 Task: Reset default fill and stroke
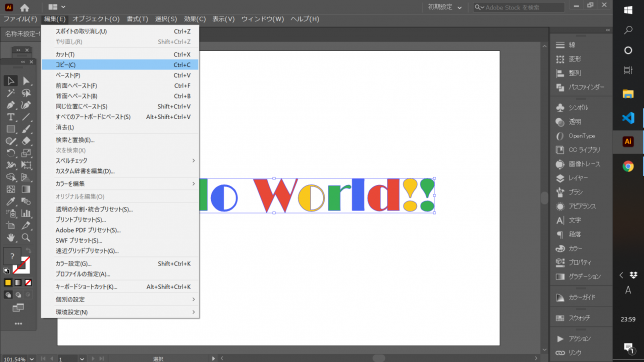tap(7, 271)
